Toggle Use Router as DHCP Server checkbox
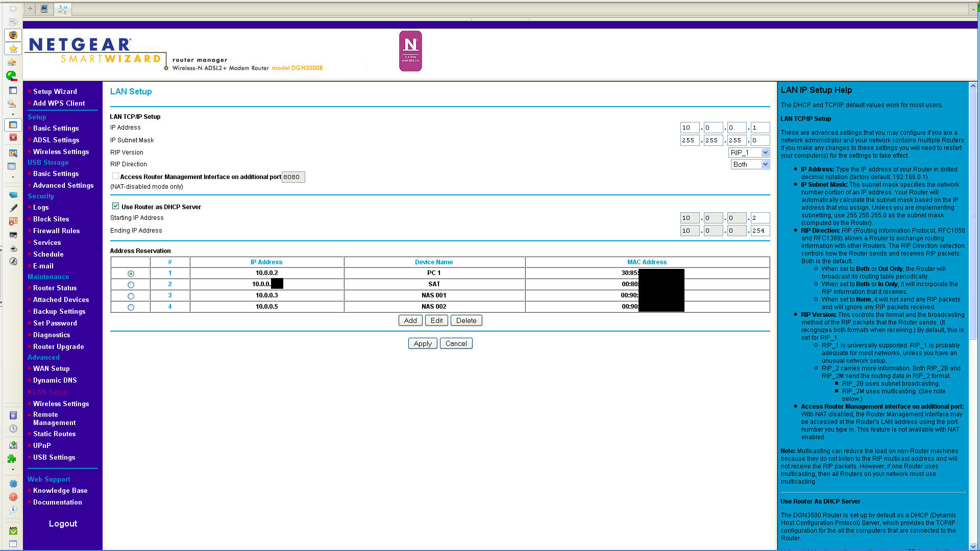Screen dimensions: 980x551 tap(116, 206)
